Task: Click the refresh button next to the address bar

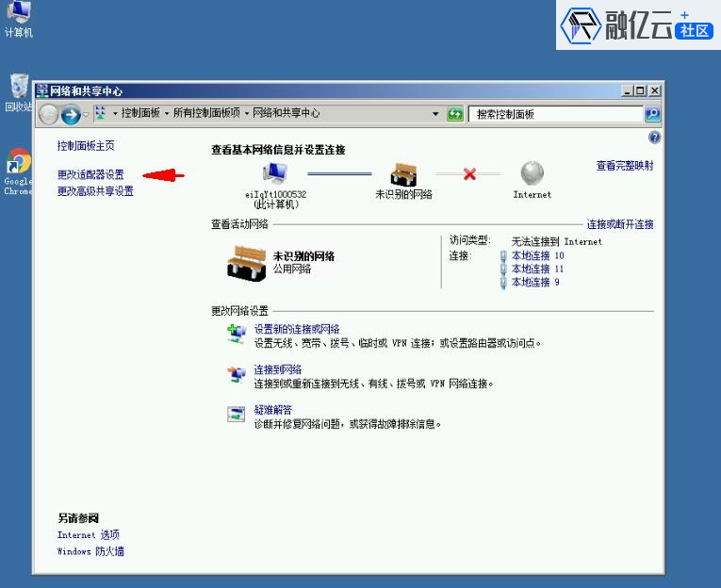Action: (455, 114)
